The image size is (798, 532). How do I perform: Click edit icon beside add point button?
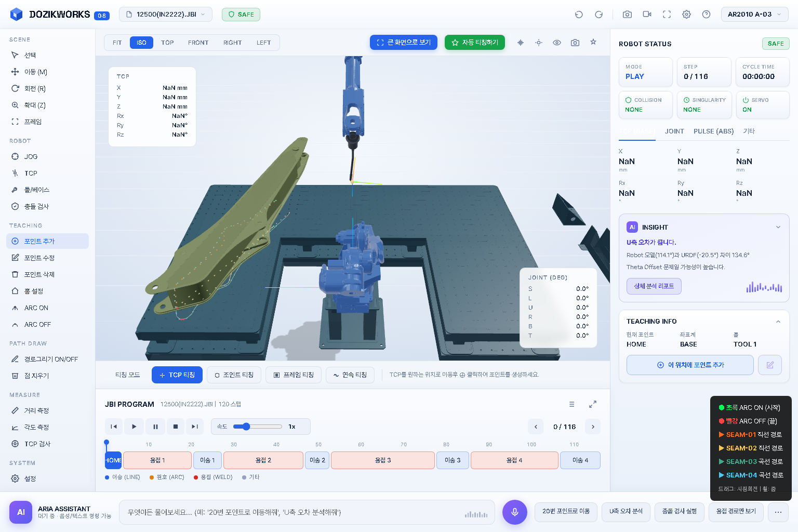[x=770, y=365]
